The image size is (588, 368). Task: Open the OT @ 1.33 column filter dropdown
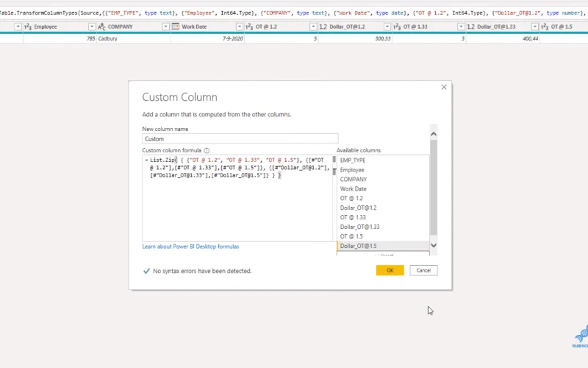(461, 26)
